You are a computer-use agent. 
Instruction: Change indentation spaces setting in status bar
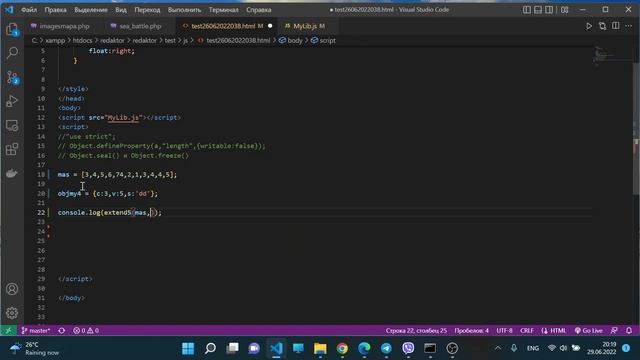[x=471, y=330]
